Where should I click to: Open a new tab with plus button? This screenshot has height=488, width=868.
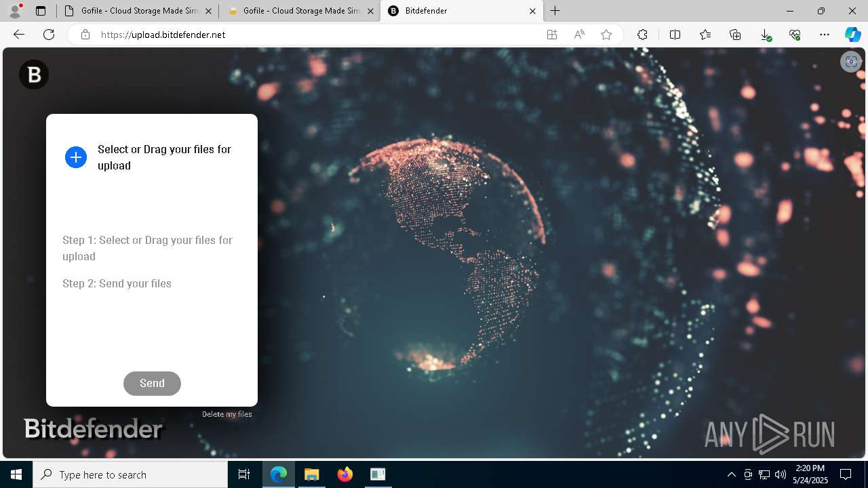(555, 11)
